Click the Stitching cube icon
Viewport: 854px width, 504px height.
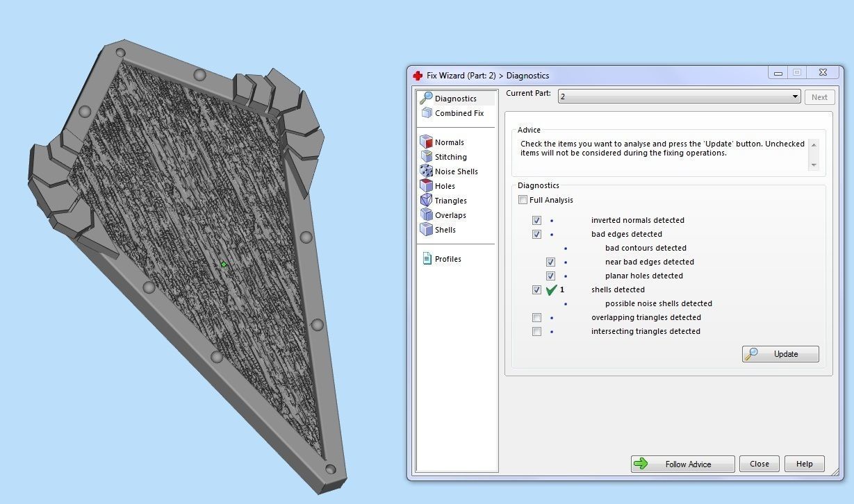pos(427,157)
